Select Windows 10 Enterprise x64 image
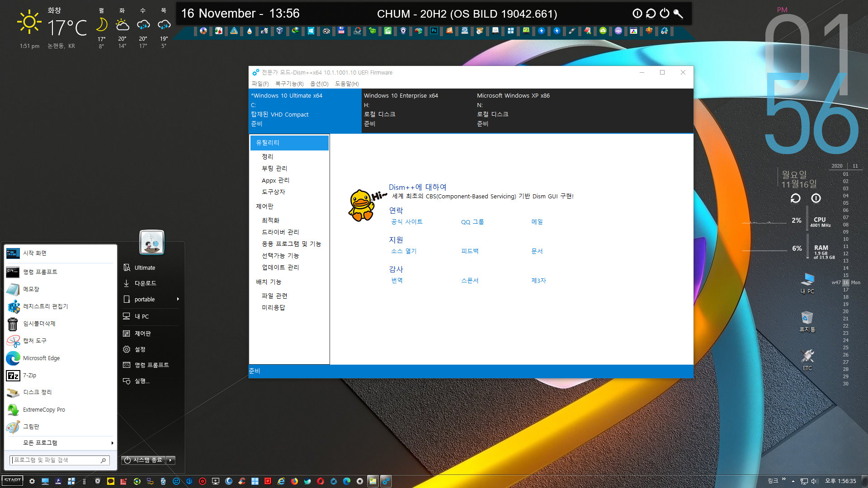868x488 pixels. click(418, 110)
